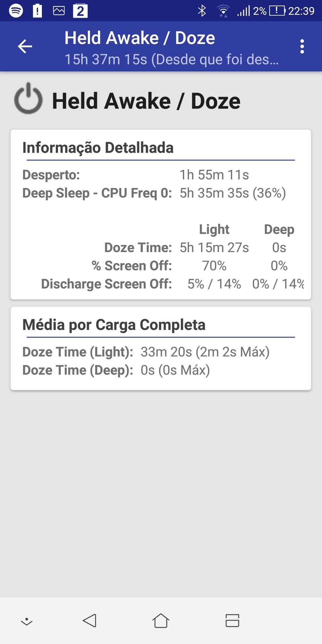Viewport: 322px width, 644px height.
Task: Tap the Bluetooth status icon
Action: point(202,11)
